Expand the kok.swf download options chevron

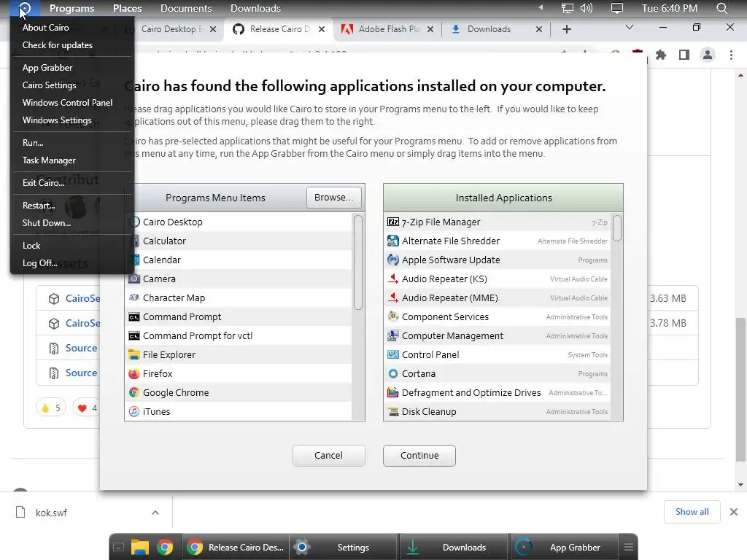[155, 513]
